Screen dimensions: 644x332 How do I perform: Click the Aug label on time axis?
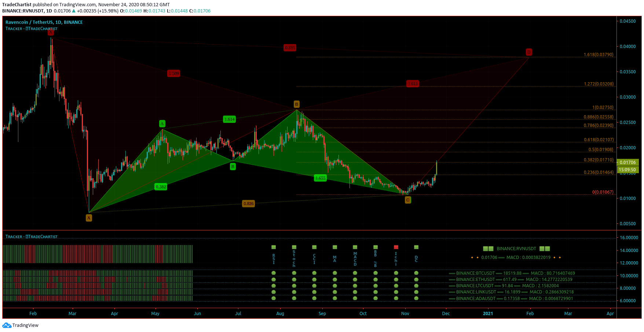(x=280, y=314)
